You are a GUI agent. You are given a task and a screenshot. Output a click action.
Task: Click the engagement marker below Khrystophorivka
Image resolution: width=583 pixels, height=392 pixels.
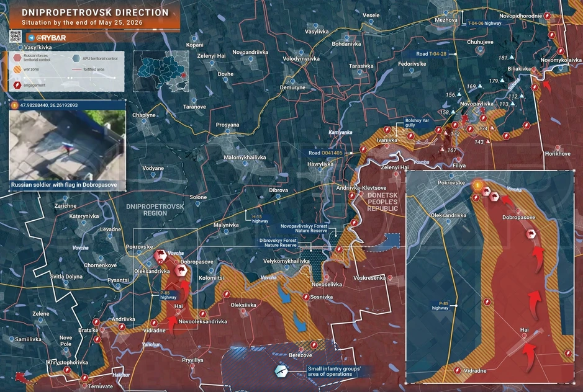pos(67,370)
